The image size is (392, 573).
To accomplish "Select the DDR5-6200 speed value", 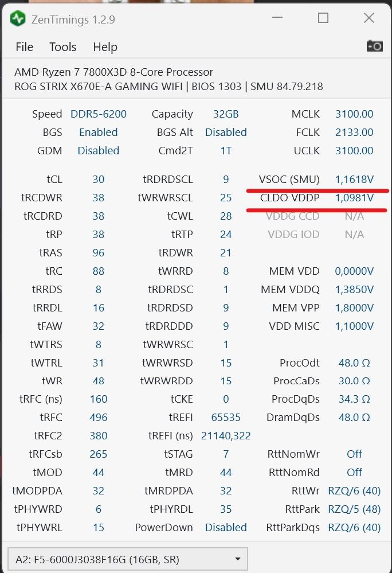I will pos(99,114).
